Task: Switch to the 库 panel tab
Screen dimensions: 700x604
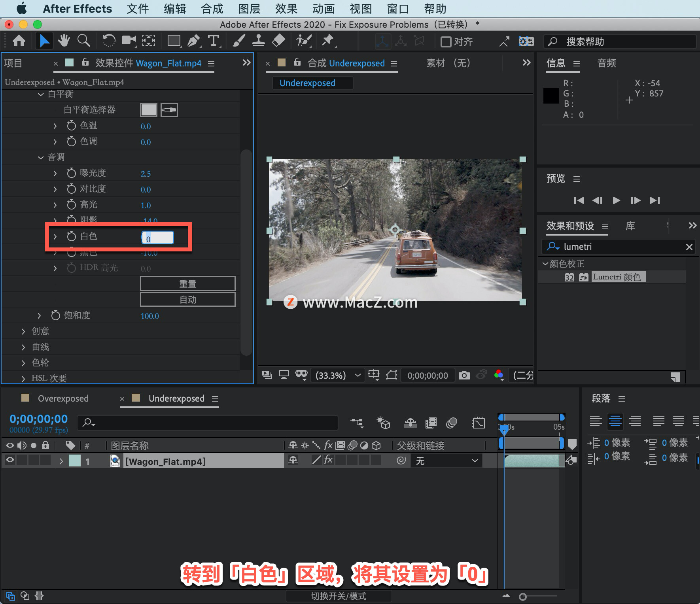Action: tap(630, 226)
